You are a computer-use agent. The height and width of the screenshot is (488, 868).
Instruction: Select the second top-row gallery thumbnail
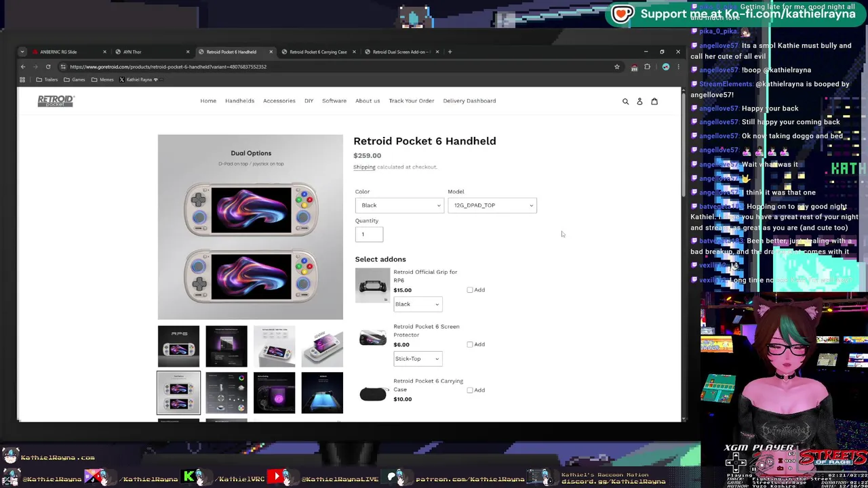[x=226, y=346]
